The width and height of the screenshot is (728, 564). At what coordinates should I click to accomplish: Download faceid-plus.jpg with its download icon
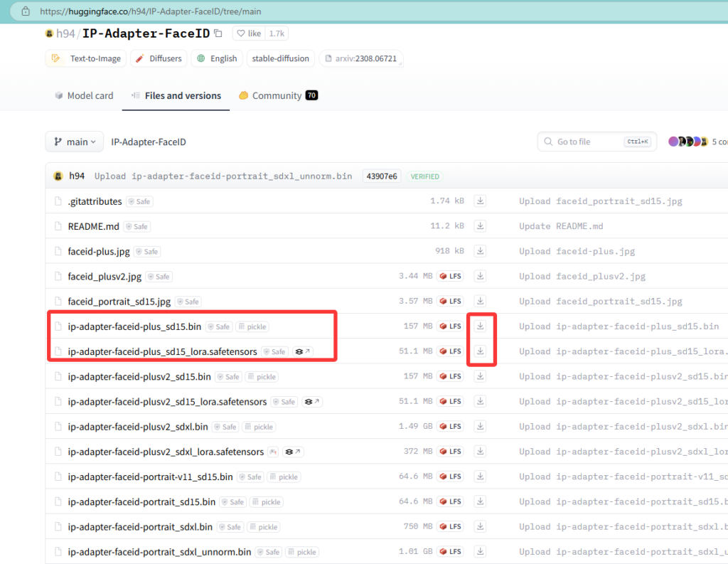[480, 251]
